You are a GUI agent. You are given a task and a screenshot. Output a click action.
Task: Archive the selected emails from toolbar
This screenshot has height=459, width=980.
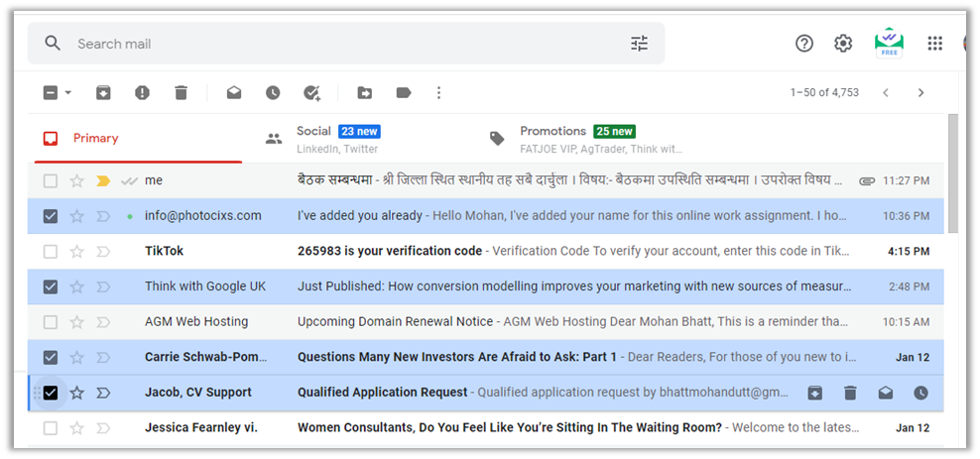pyautogui.click(x=103, y=92)
